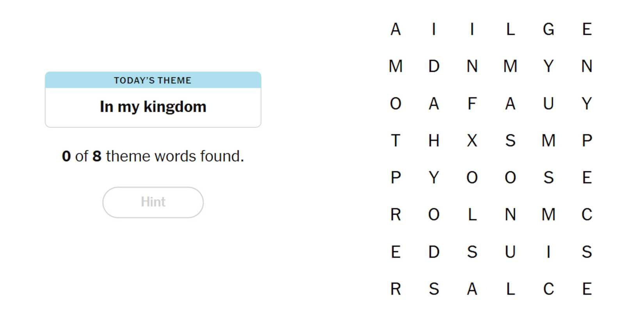
Task: Tap the bottom-left corner letter R
Action: pos(395,289)
